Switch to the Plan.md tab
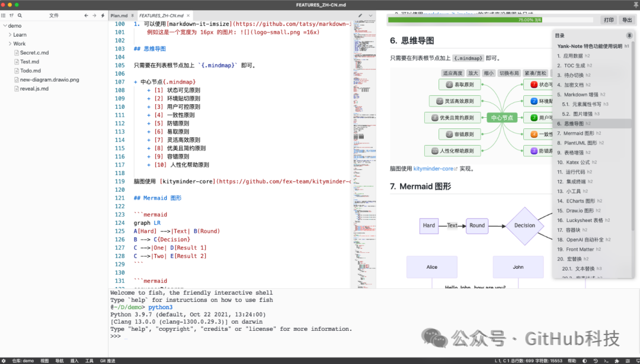This screenshot has width=640, height=364. pyautogui.click(x=119, y=15)
